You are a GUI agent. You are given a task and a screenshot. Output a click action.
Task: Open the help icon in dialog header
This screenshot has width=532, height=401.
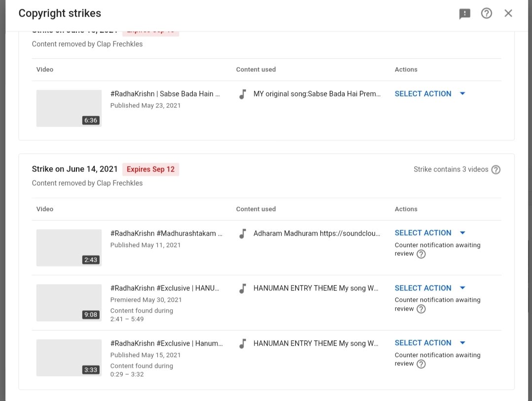click(x=487, y=13)
